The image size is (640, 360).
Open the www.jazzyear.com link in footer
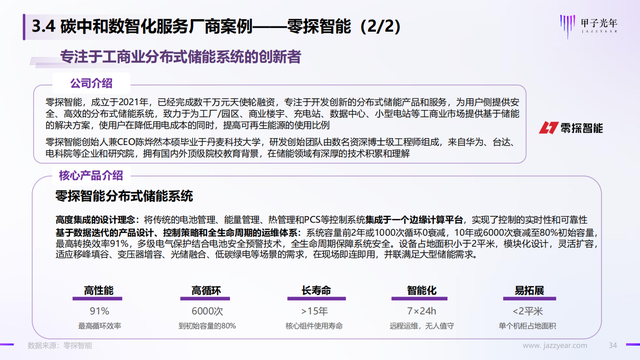pos(555,345)
